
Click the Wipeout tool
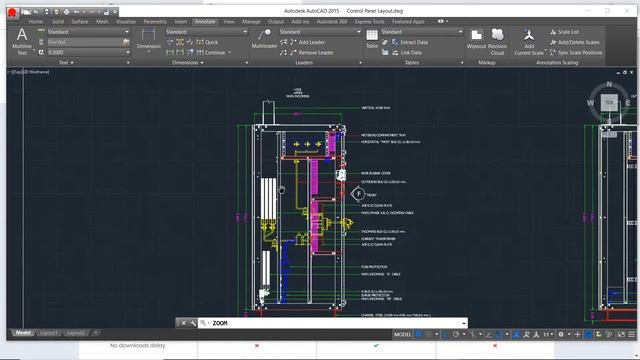coord(476,39)
